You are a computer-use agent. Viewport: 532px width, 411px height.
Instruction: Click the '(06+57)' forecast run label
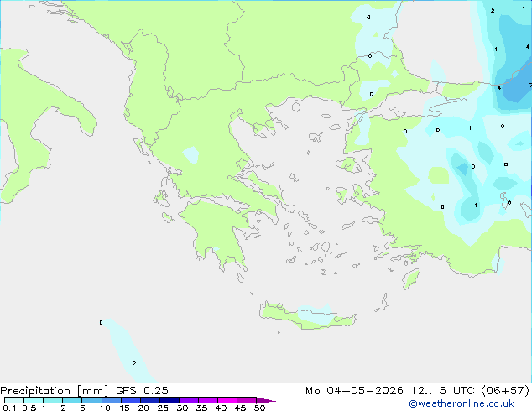pyautogui.click(x=505, y=391)
